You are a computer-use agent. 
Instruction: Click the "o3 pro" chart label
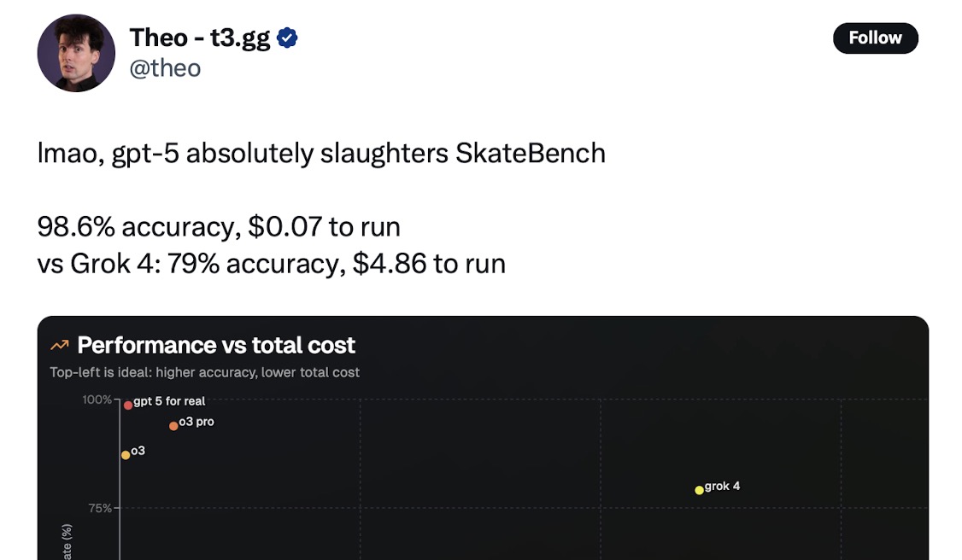(197, 422)
